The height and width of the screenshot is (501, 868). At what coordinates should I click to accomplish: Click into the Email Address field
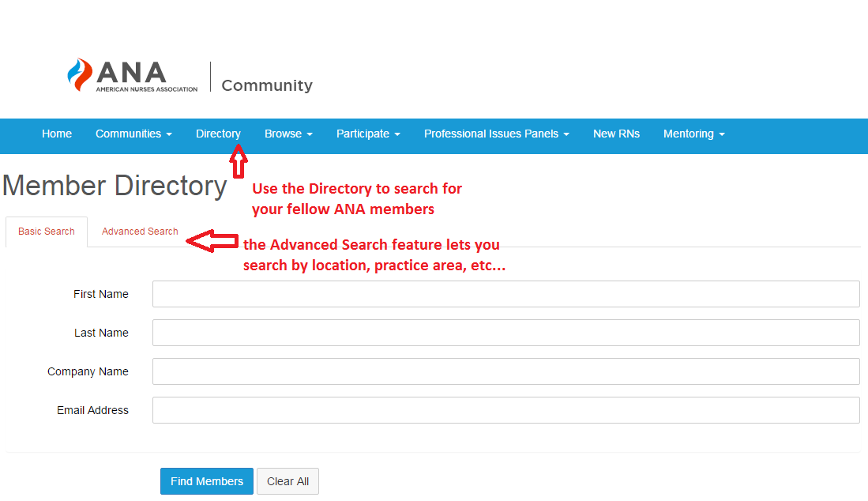[x=506, y=410]
